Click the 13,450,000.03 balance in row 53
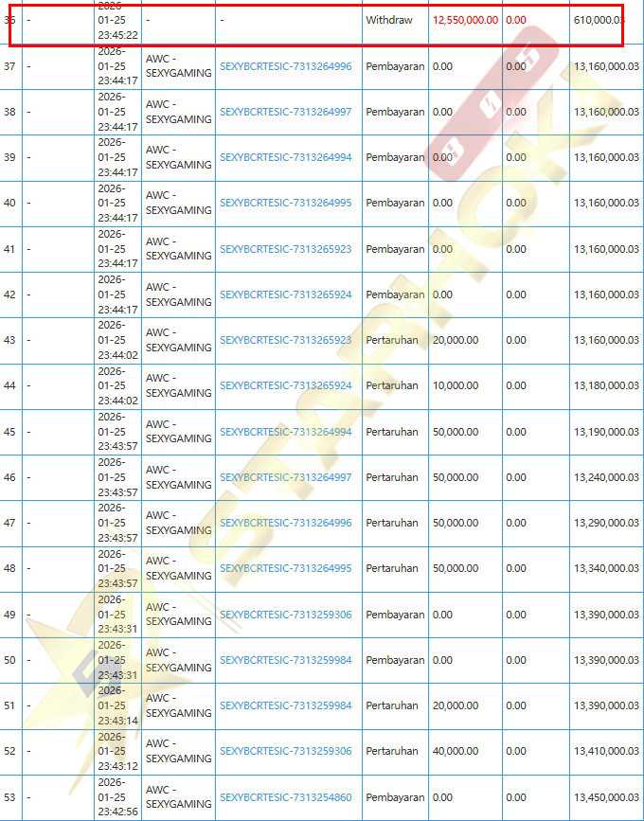The height and width of the screenshot is (821, 644). tap(606, 797)
